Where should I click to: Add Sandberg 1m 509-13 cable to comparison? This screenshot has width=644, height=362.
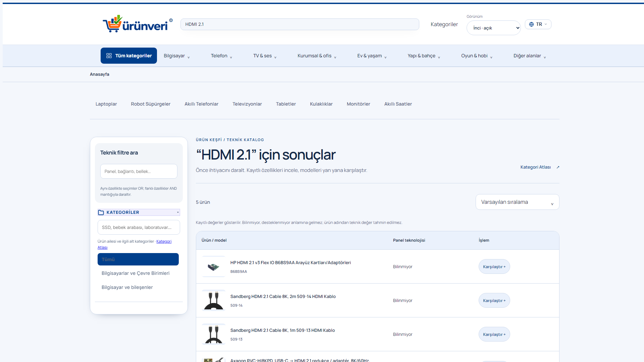494,334
